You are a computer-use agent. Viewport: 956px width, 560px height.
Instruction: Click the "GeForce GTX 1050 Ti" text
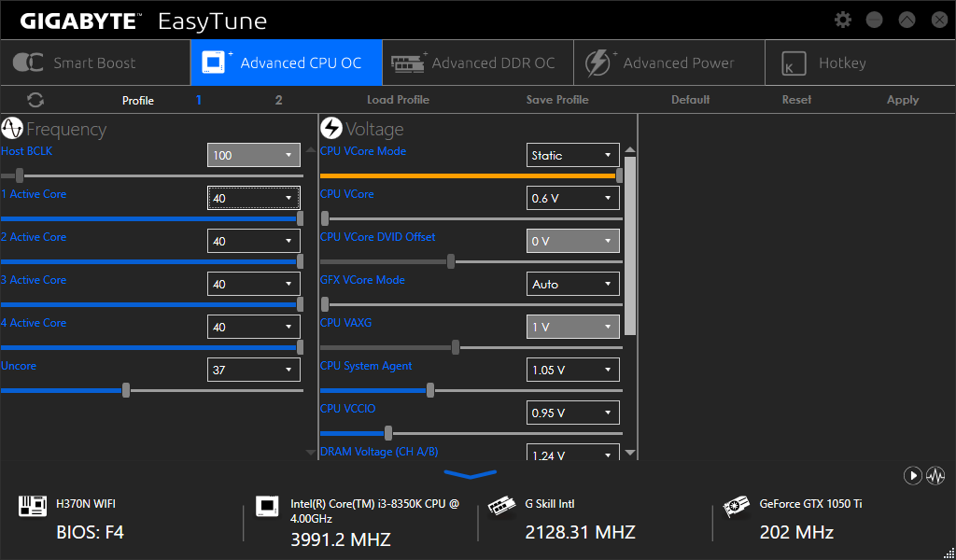(x=811, y=504)
